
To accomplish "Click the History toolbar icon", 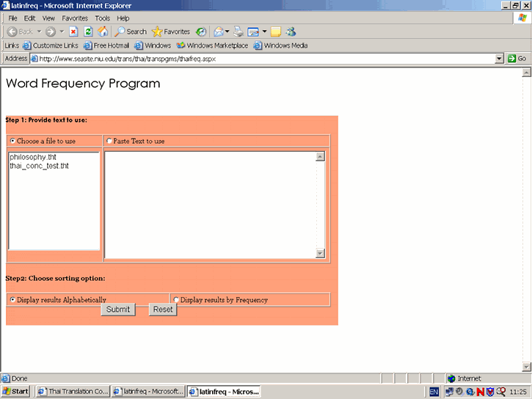I will click(201, 32).
